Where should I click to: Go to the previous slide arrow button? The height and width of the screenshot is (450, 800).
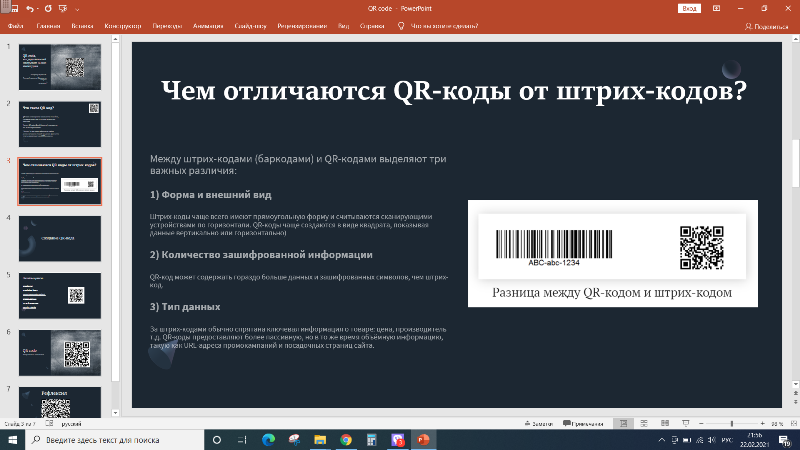(x=795, y=394)
